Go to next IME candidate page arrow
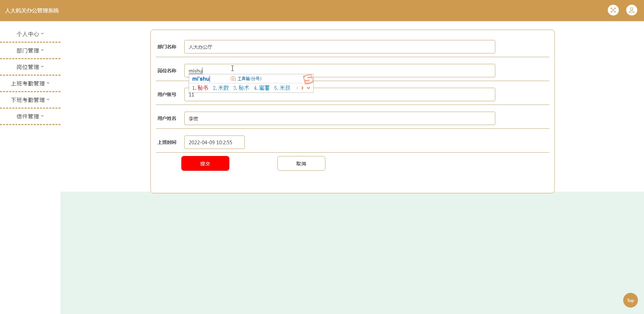 click(303, 88)
